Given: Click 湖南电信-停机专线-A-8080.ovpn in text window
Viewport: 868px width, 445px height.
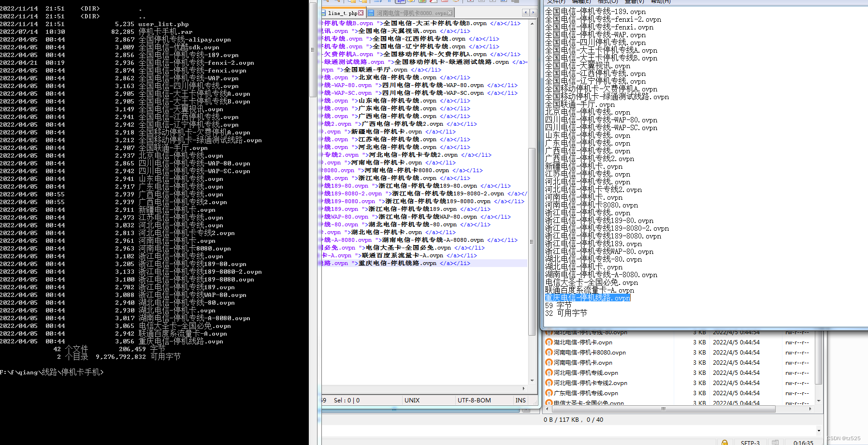Looking at the screenshot, I should point(601,275).
